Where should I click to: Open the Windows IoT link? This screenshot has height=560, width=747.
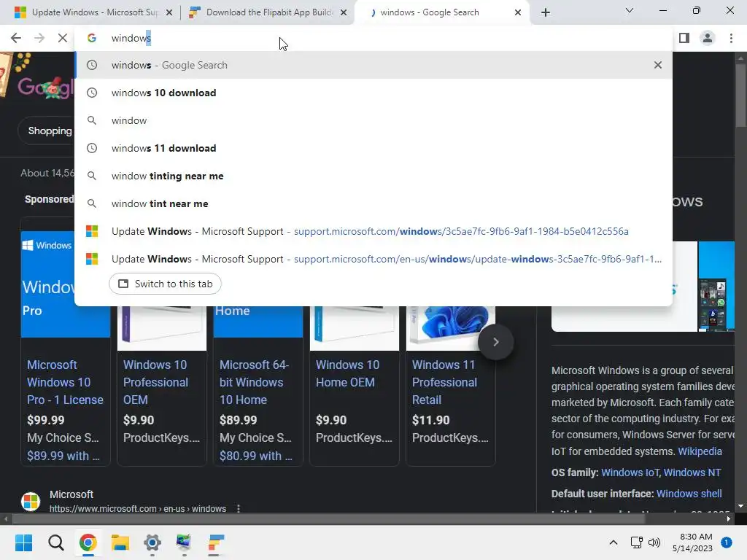click(x=630, y=472)
